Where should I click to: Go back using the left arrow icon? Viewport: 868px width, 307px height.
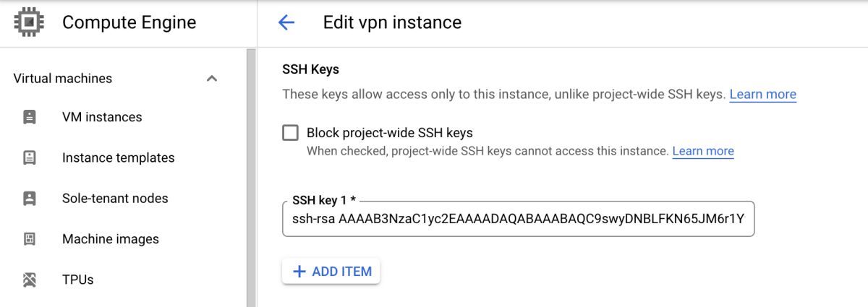[286, 22]
